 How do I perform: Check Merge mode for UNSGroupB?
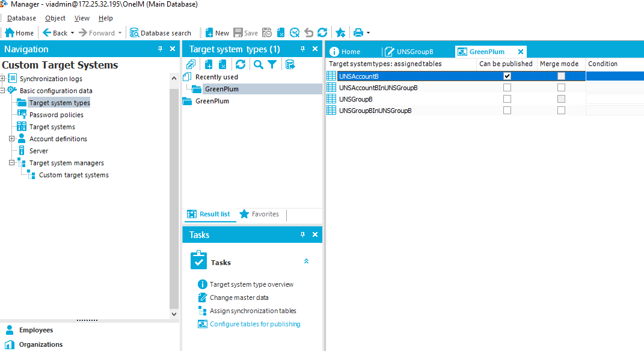[x=561, y=99]
